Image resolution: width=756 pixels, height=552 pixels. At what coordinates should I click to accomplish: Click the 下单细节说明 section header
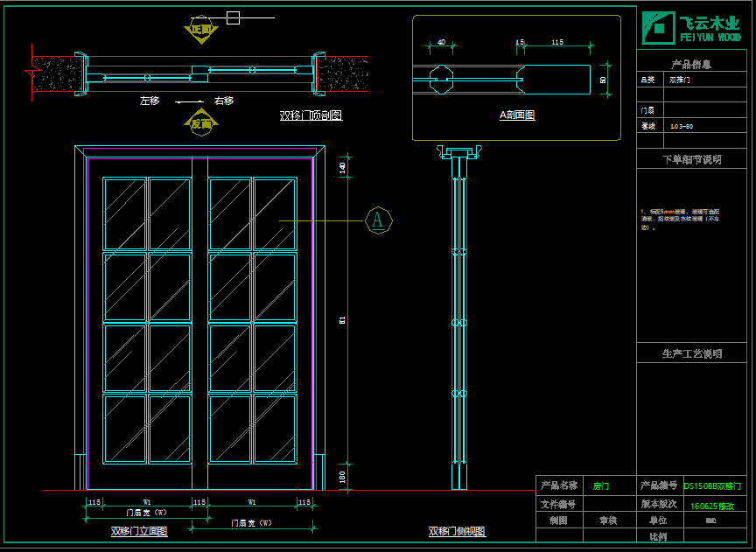coord(691,160)
